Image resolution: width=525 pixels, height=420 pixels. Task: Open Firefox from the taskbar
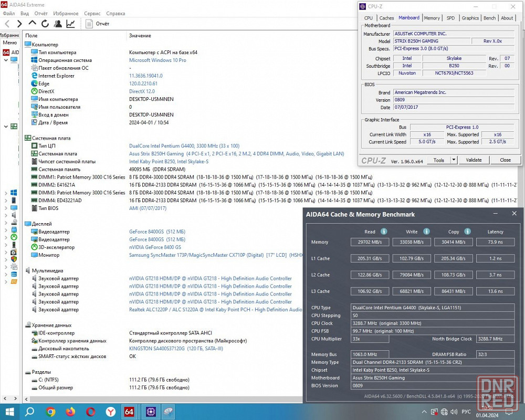coord(71,412)
